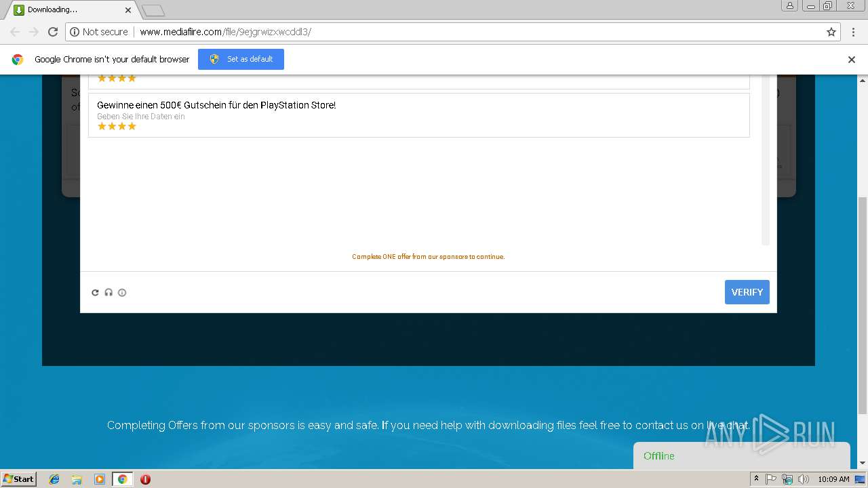The width and height of the screenshot is (868, 488).
Task: Click the browser forward arrow
Action: (34, 32)
